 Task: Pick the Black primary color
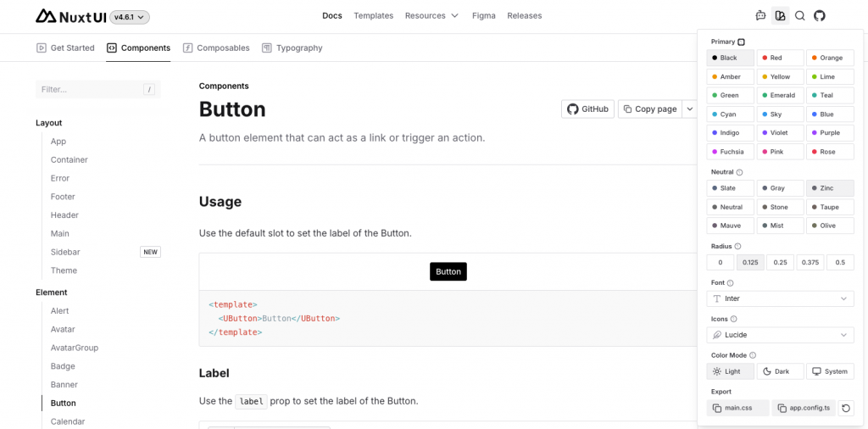[x=730, y=58]
